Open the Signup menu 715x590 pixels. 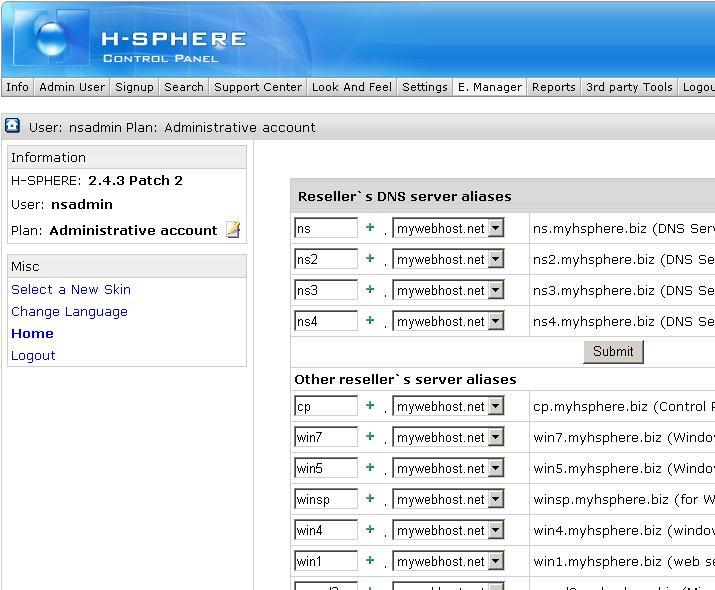[134, 87]
